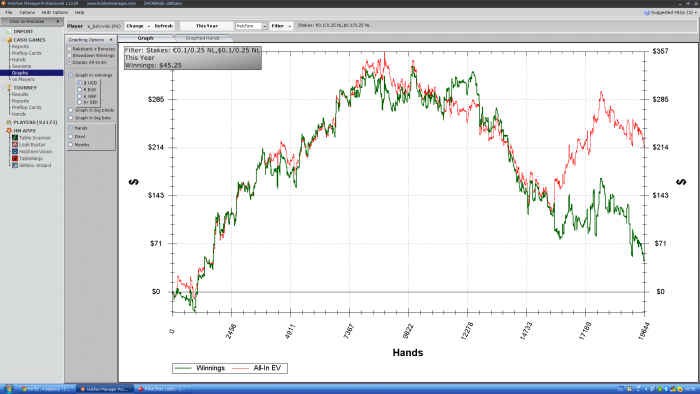Select Days x-axis radio button
Viewport: 700px width, 394px height.
pos(71,136)
